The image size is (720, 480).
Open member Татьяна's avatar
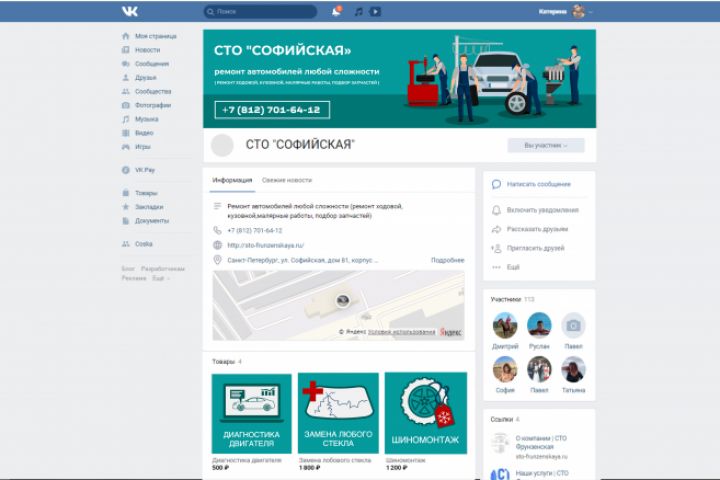(x=573, y=369)
